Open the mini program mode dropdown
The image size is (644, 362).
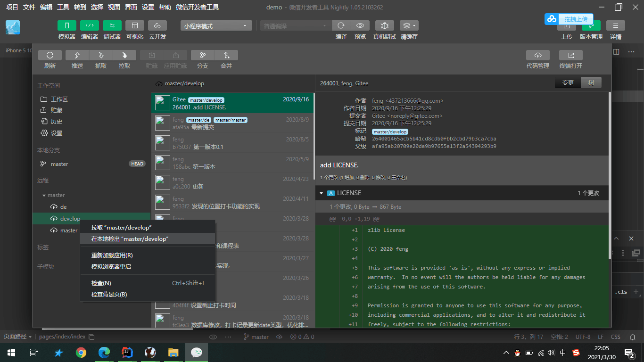[x=217, y=26]
